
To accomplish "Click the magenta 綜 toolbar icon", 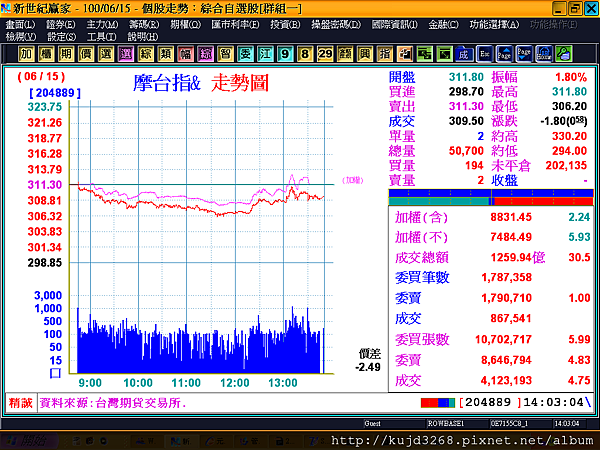I will click(x=205, y=54).
